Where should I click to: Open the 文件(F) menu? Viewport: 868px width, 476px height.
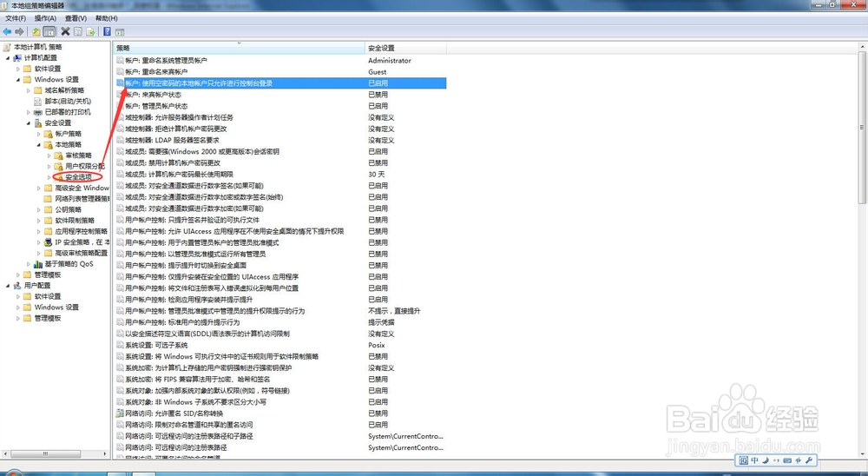(16, 18)
